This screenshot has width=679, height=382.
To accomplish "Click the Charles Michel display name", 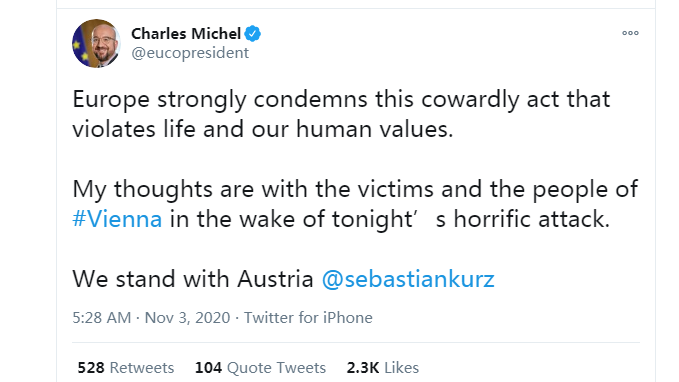I will (x=186, y=34).
